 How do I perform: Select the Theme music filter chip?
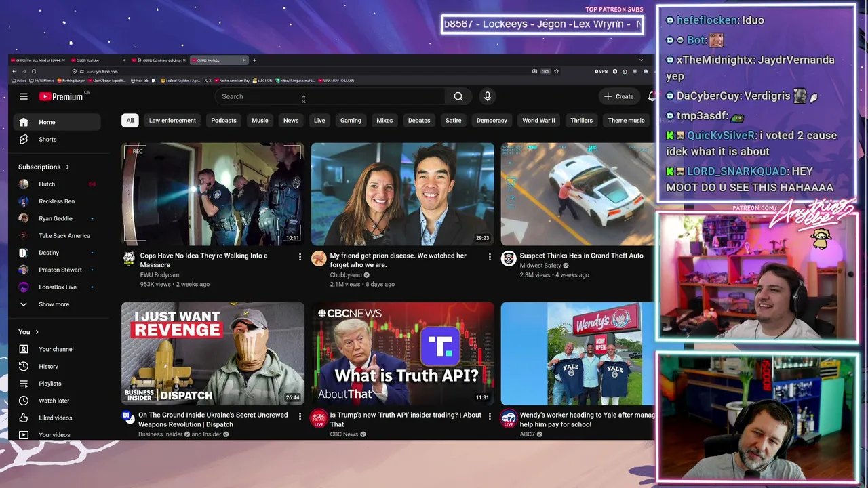(626, 121)
